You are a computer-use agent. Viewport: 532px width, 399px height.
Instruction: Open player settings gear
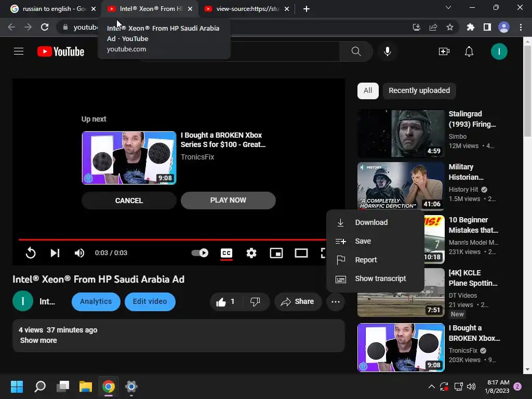(251, 253)
